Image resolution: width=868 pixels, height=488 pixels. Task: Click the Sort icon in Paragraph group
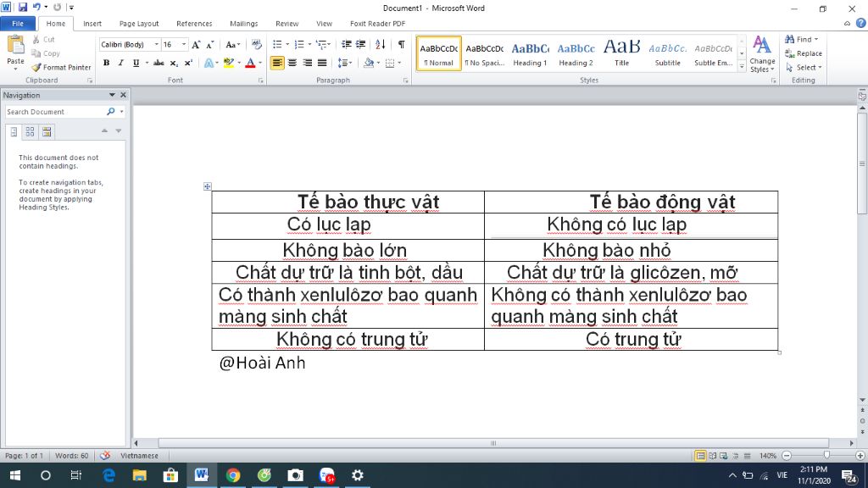tap(379, 44)
